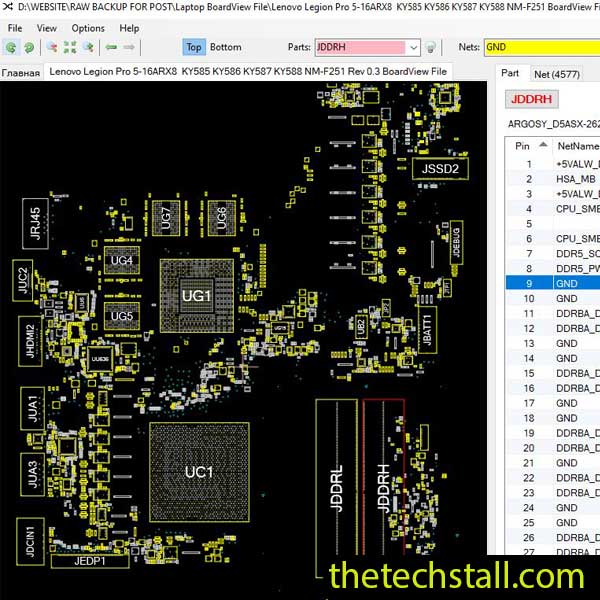Image resolution: width=600 pixels, height=600 pixels.
Task: Select the UG7 memory chip on board
Action: point(166,218)
